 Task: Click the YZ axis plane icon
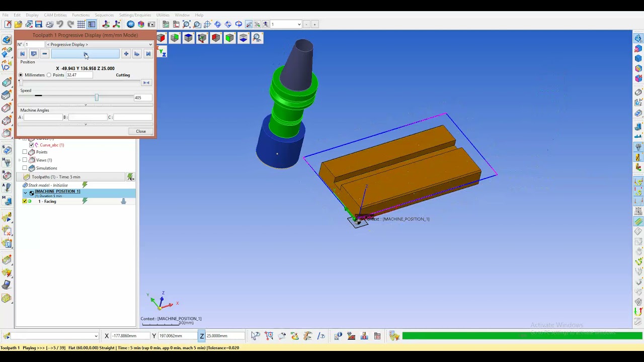tap(162, 52)
